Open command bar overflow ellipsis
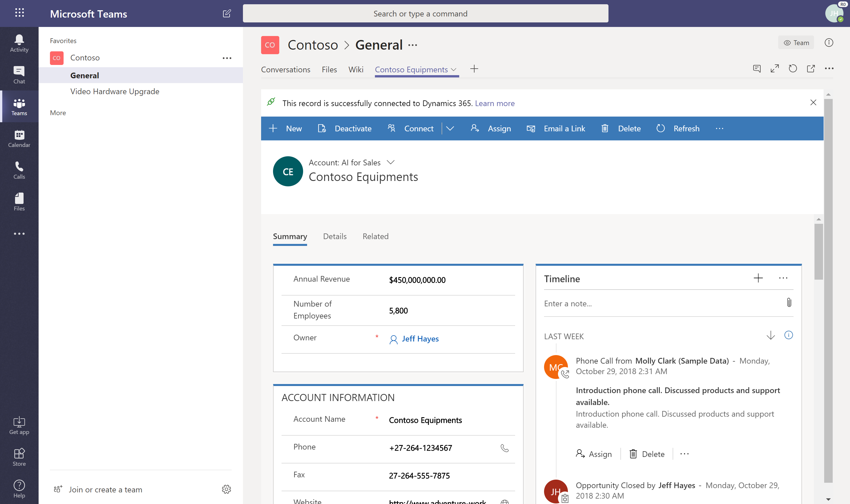 tap(719, 128)
